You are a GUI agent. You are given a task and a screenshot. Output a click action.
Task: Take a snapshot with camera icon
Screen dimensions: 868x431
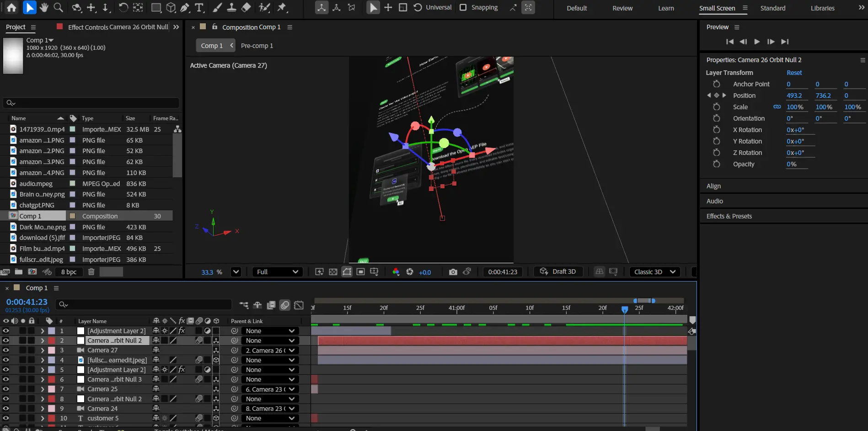coord(453,272)
